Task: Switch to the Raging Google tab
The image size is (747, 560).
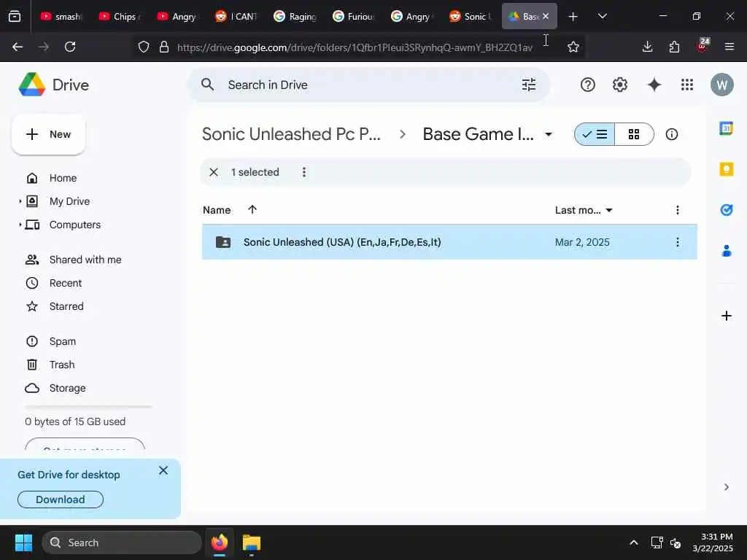Action: click(x=295, y=16)
